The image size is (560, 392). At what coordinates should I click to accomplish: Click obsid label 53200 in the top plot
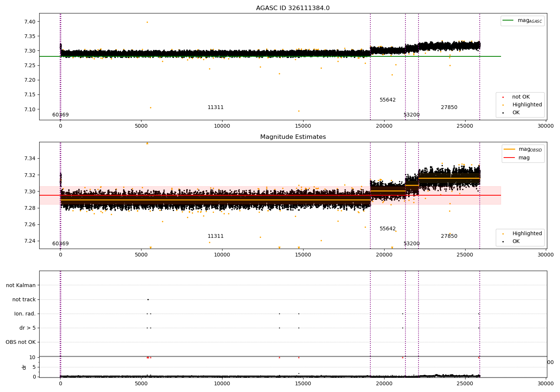pyautogui.click(x=411, y=115)
